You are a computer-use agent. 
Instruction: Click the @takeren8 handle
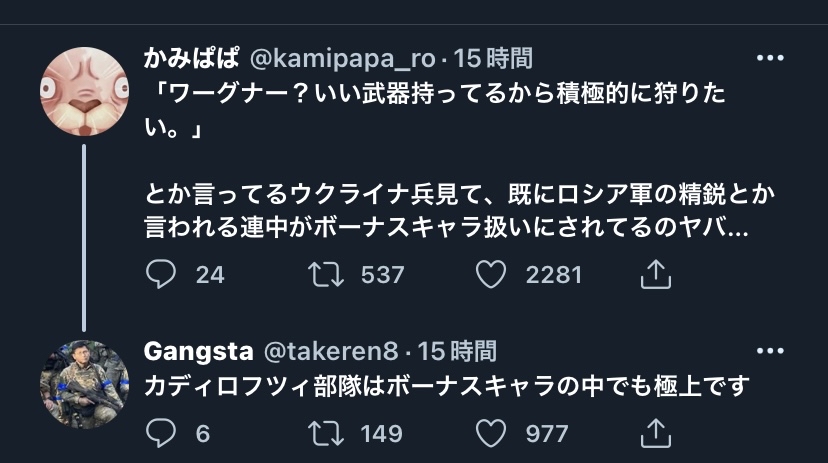pos(331,351)
